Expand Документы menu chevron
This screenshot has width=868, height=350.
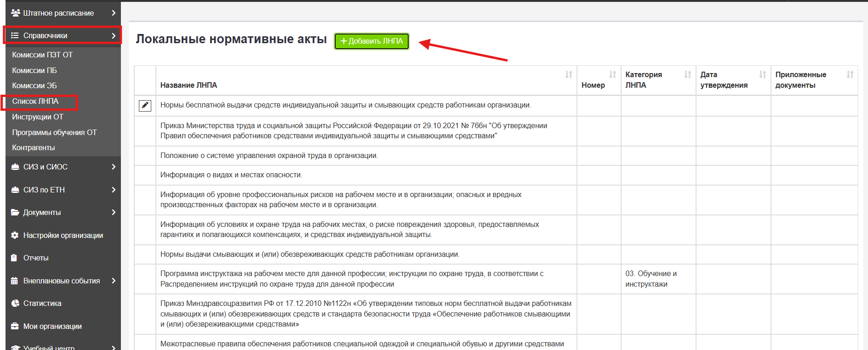114,212
